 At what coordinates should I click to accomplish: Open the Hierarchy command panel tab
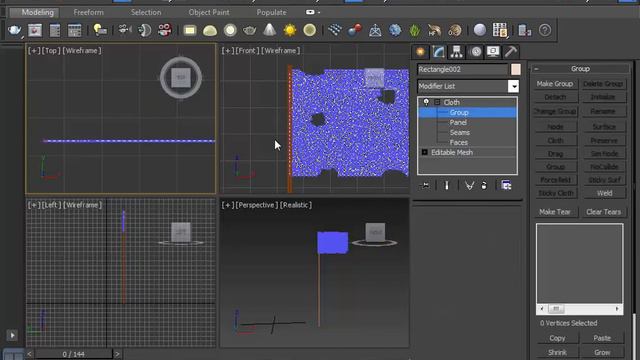(456, 52)
